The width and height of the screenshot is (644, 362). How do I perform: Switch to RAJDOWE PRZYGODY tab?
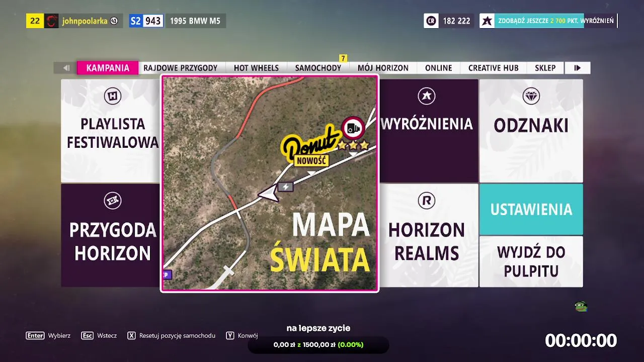coord(180,68)
